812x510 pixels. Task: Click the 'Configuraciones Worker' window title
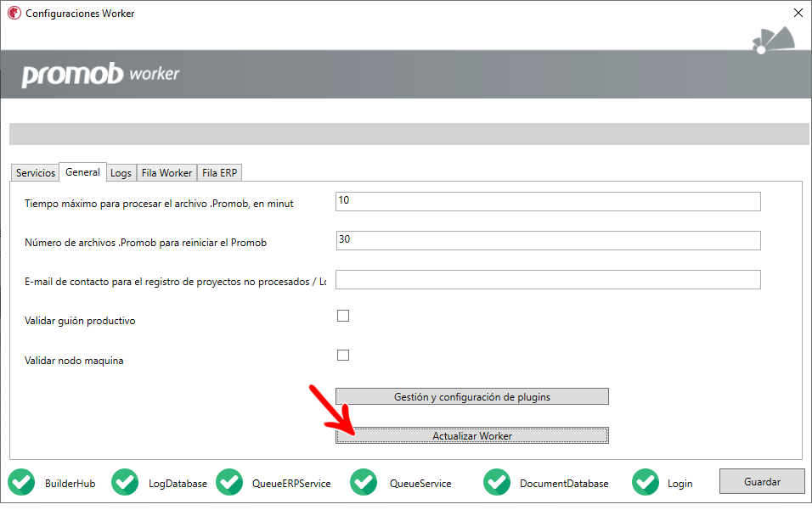[80, 14]
